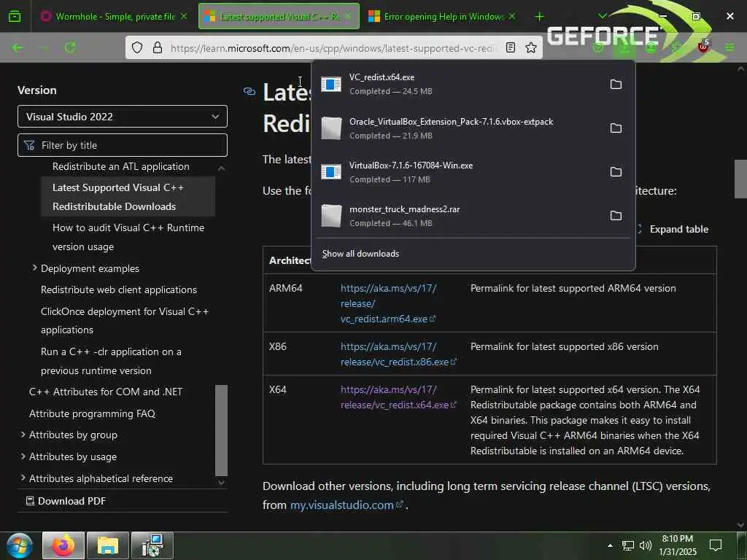The height and width of the screenshot is (560, 747).
Task: Go back using the browser back arrow
Action: 18,47
